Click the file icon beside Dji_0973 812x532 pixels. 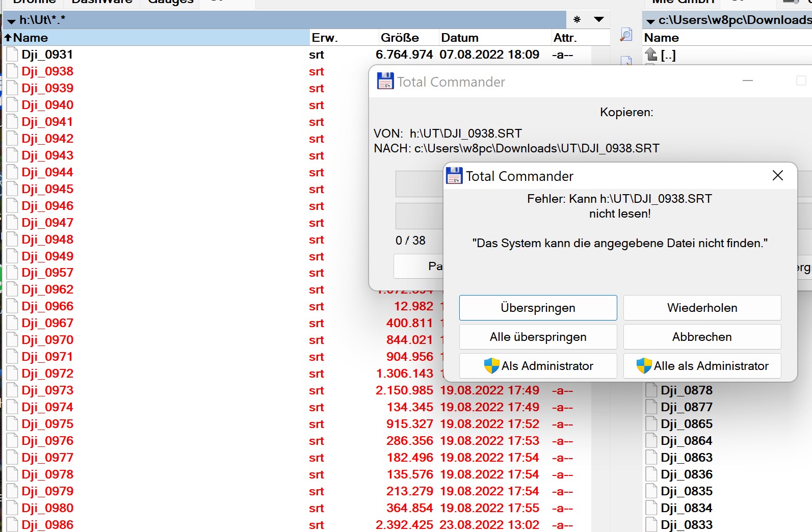tap(12, 390)
